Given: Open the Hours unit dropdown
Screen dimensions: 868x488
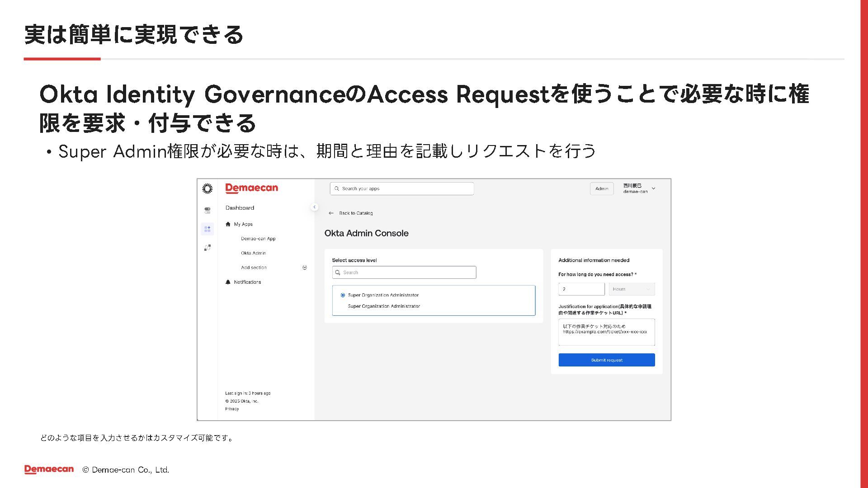Looking at the screenshot, I should (x=632, y=289).
